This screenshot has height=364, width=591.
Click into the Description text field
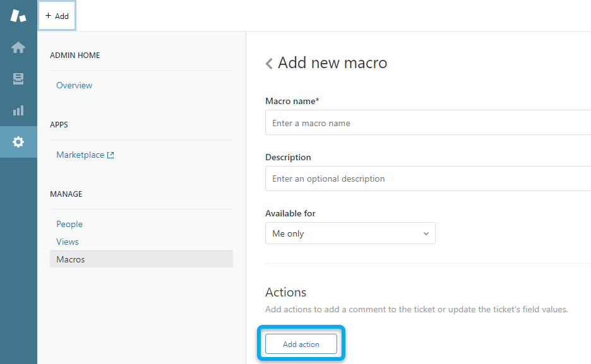[x=427, y=179]
